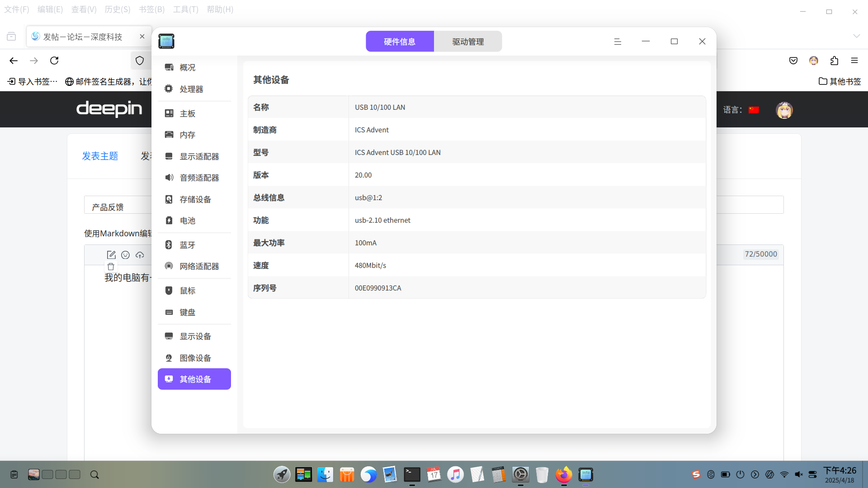
Task: Open the terminal from the dock
Action: (x=412, y=474)
